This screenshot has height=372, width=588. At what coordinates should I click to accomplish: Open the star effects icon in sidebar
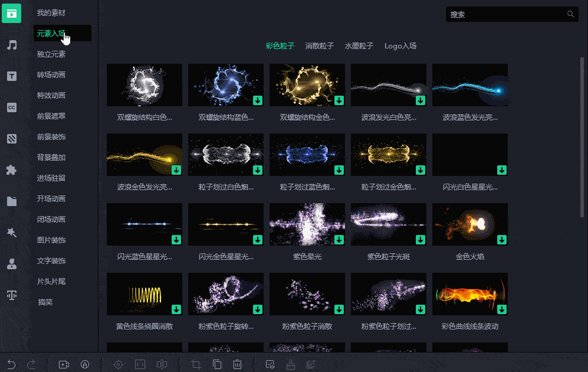point(12,233)
